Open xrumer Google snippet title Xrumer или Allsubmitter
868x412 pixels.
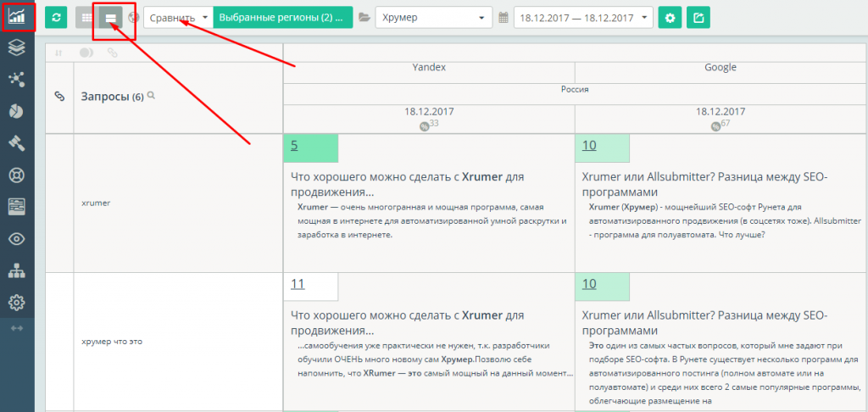[x=704, y=185]
